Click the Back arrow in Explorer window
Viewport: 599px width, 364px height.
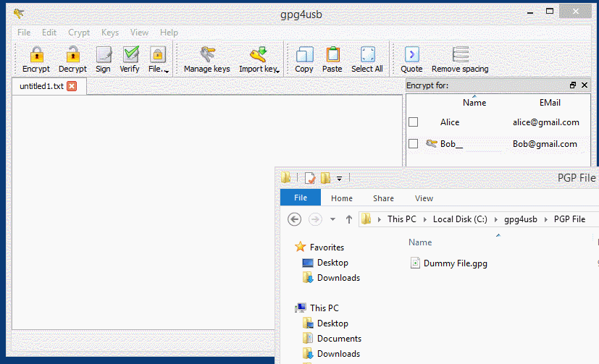click(x=294, y=219)
